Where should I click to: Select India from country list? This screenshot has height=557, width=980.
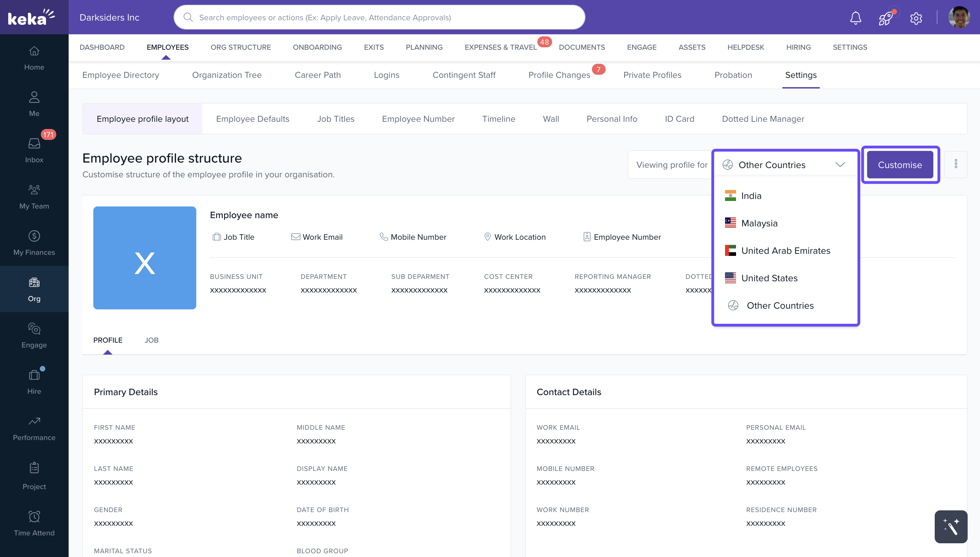[751, 196]
